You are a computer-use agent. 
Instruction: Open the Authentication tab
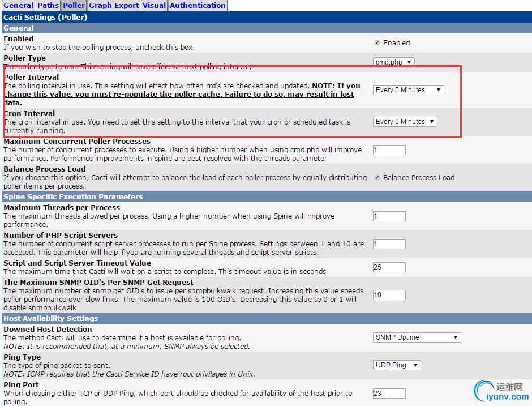click(x=198, y=6)
